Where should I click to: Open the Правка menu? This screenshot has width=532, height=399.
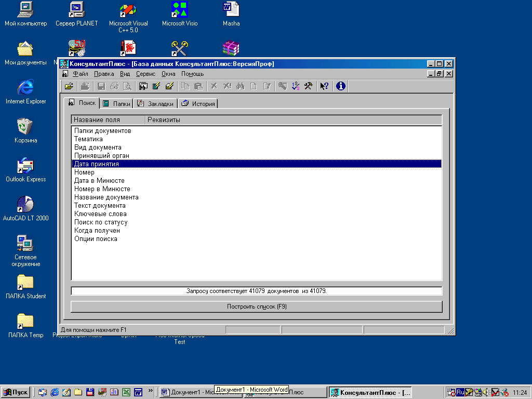pyautogui.click(x=104, y=74)
